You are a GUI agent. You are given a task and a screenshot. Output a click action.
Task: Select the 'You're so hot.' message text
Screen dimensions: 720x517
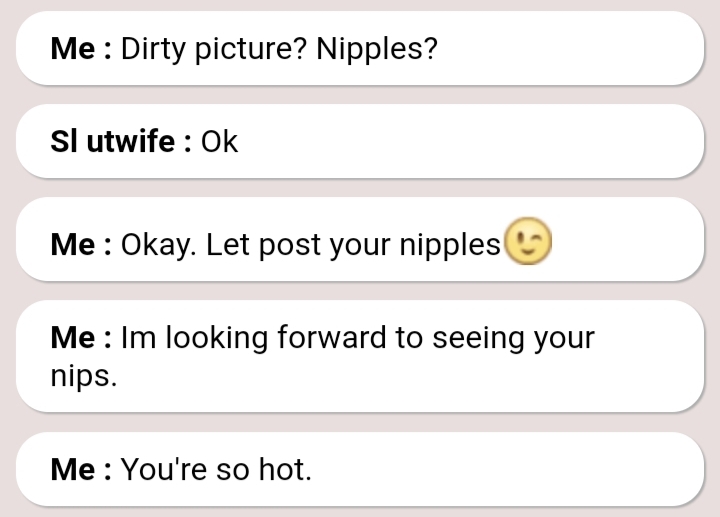[x=216, y=469]
